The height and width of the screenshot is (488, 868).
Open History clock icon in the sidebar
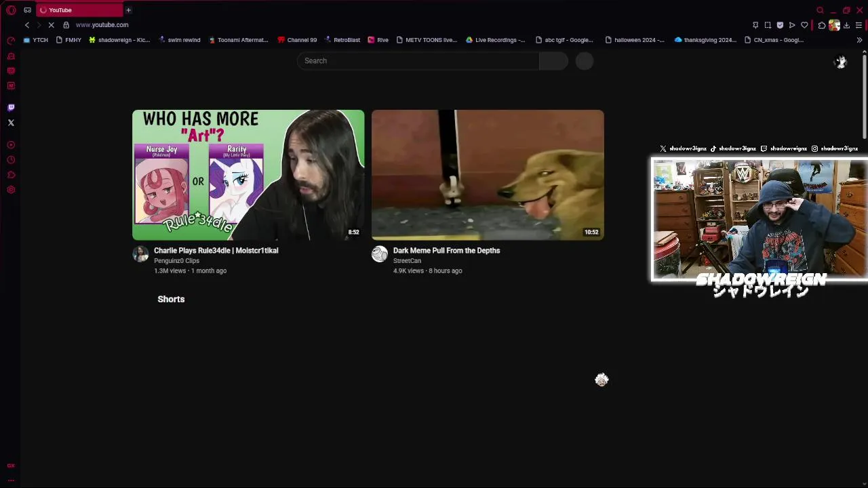click(x=11, y=160)
